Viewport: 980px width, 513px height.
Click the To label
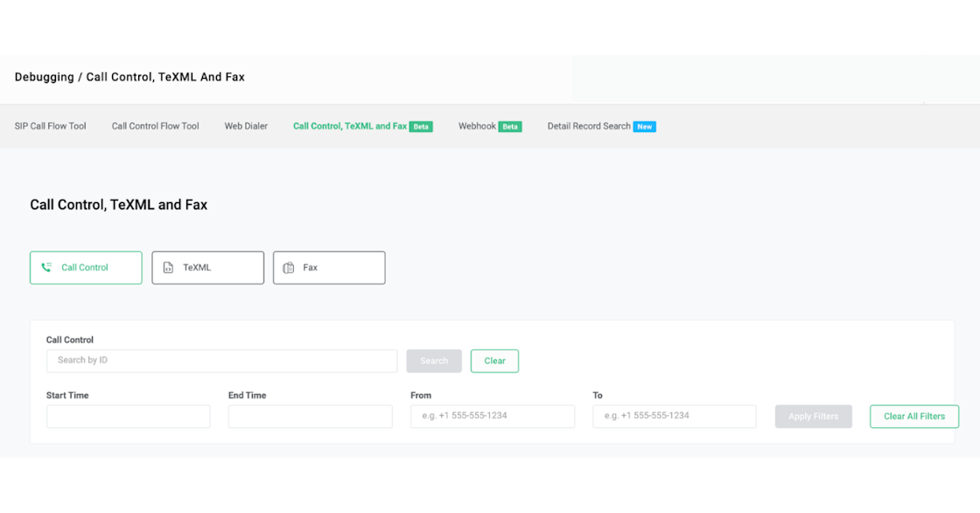(598, 396)
